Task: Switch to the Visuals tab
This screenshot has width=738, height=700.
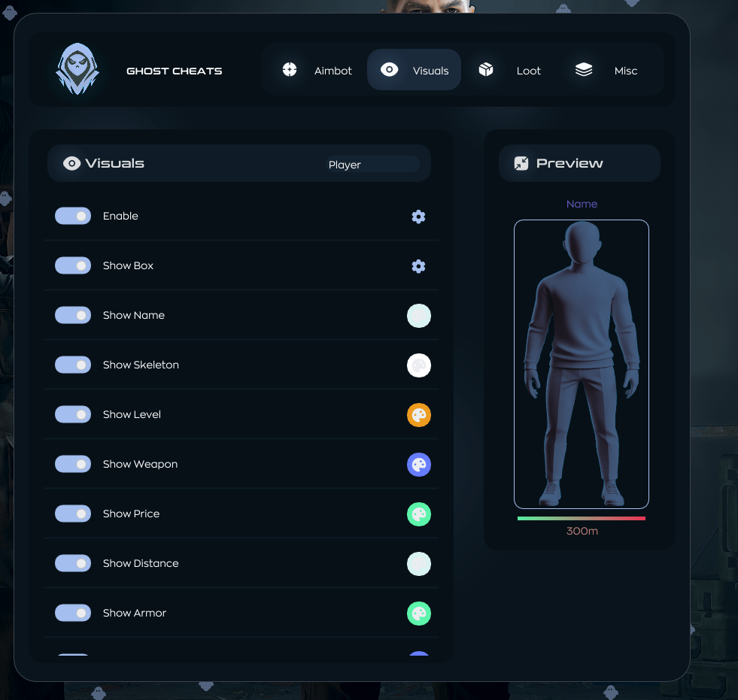Action: click(414, 70)
